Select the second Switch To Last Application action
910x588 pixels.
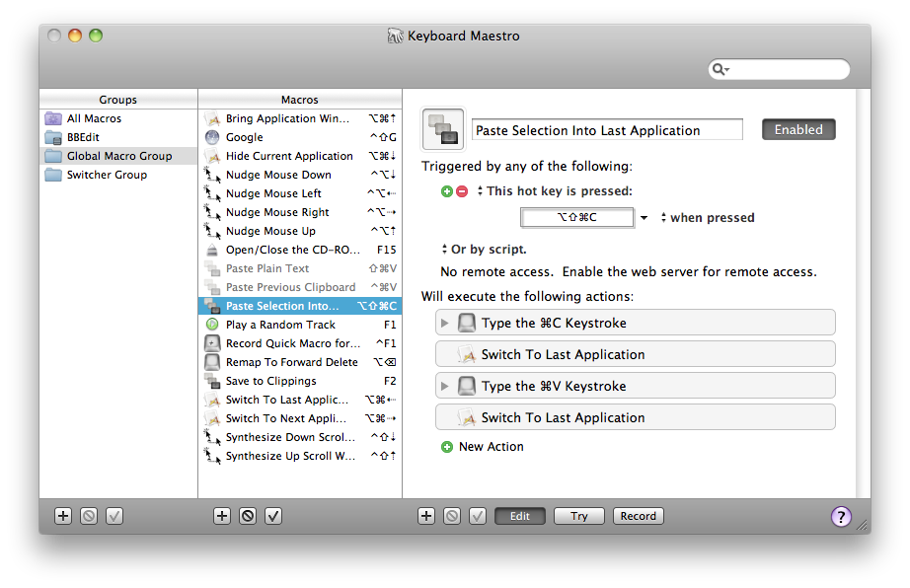[636, 417]
